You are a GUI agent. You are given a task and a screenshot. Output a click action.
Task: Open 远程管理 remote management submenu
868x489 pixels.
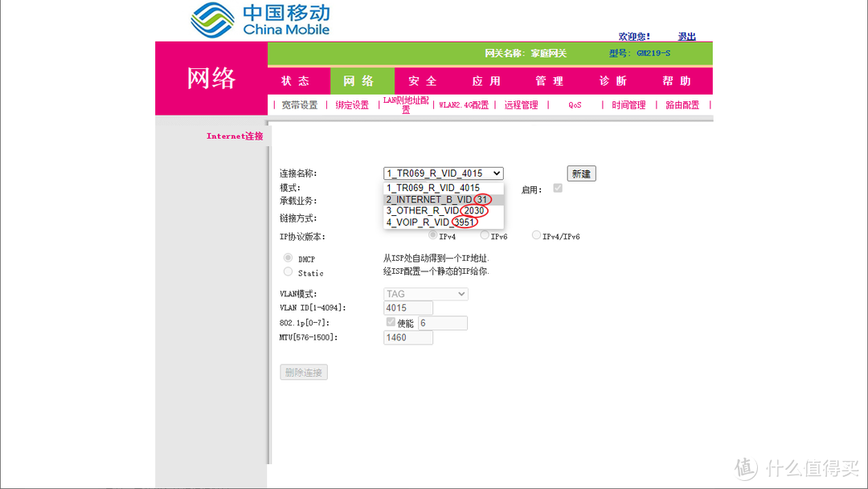click(521, 104)
